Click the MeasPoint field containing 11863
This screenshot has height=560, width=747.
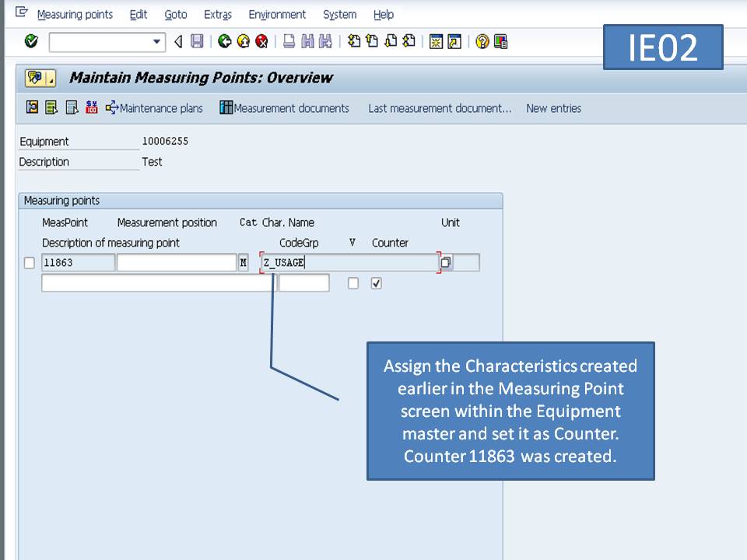coord(78,263)
